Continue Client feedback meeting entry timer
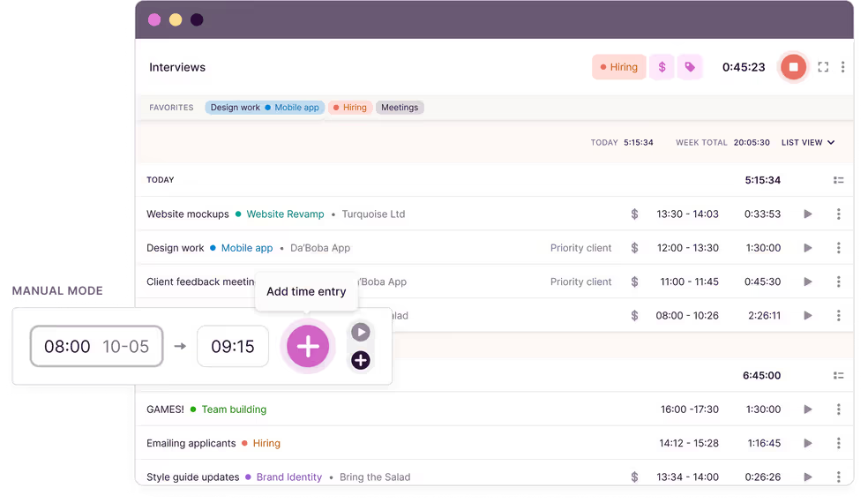Screen dimensions: 868x503 808,282
